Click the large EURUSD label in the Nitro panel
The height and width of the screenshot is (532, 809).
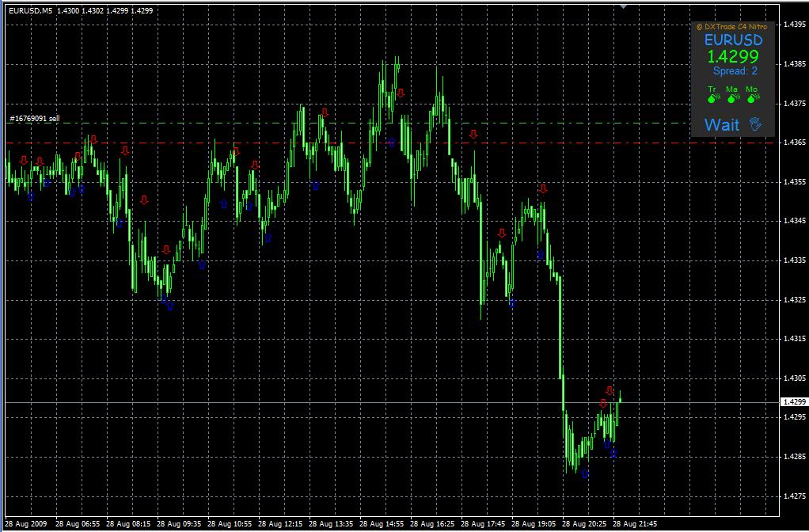(733, 40)
